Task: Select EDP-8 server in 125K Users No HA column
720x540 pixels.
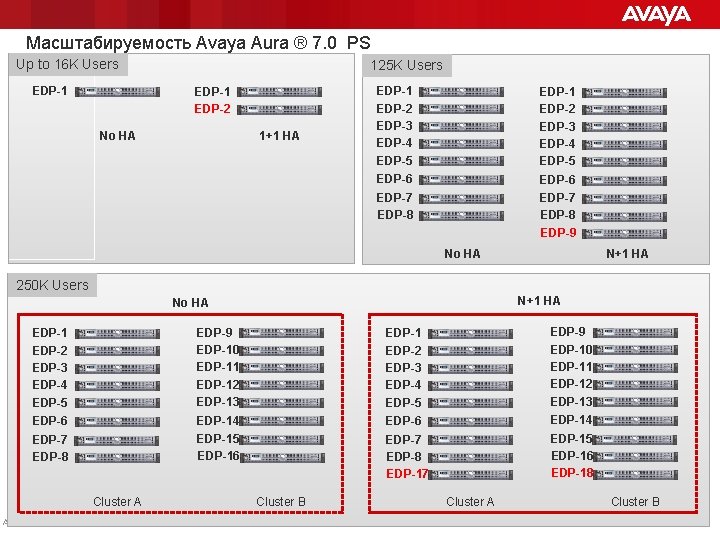Action: [x=461, y=215]
